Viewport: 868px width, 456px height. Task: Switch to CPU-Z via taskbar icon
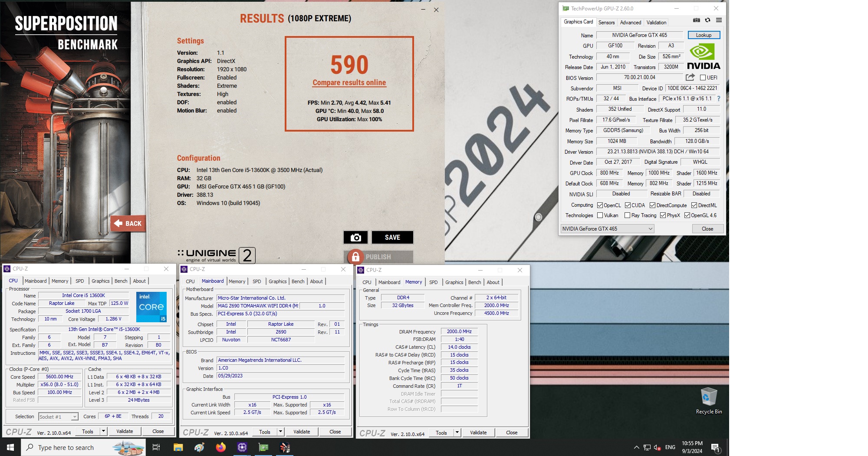pyautogui.click(x=242, y=447)
